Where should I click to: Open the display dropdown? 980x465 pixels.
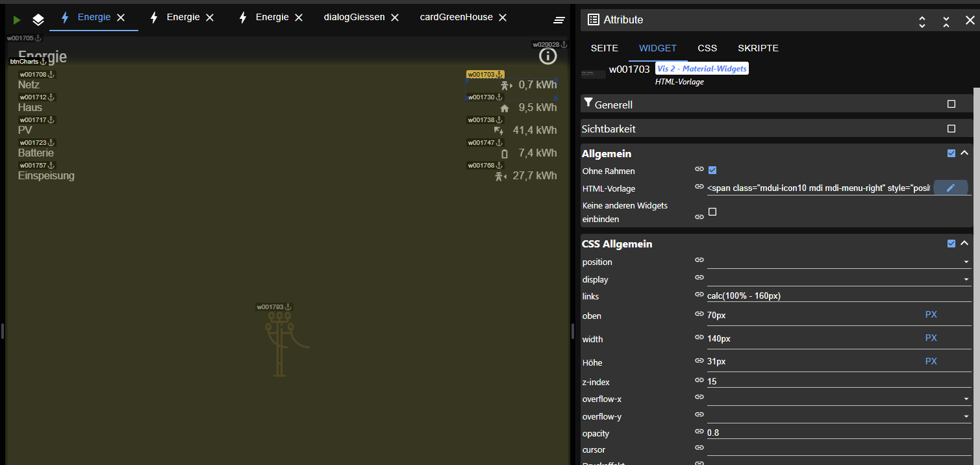(838, 279)
